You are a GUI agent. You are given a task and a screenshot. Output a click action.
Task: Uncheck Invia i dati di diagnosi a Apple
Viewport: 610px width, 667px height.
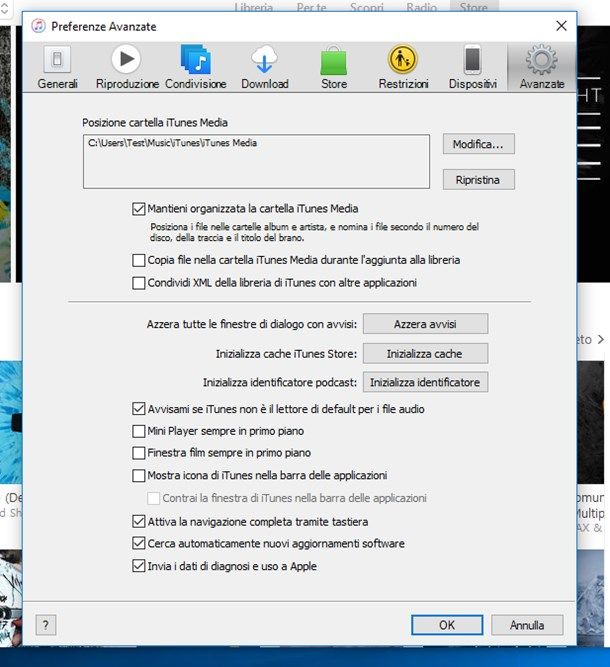(x=139, y=566)
